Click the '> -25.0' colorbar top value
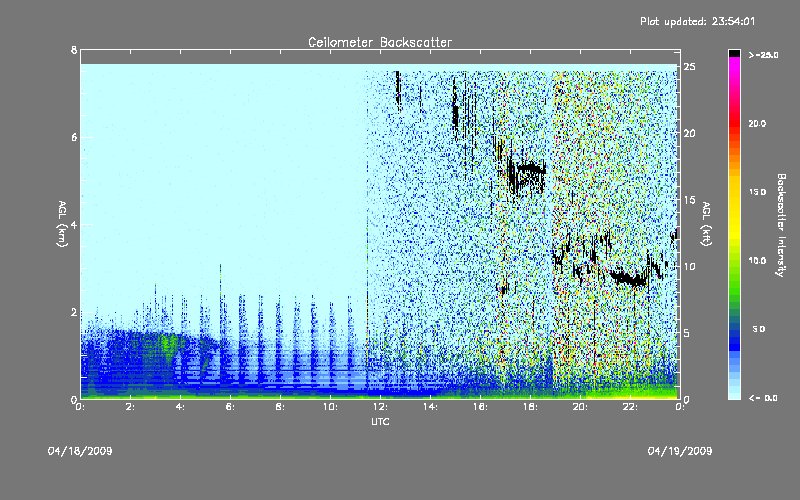This screenshot has width=800, height=500. click(x=763, y=55)
